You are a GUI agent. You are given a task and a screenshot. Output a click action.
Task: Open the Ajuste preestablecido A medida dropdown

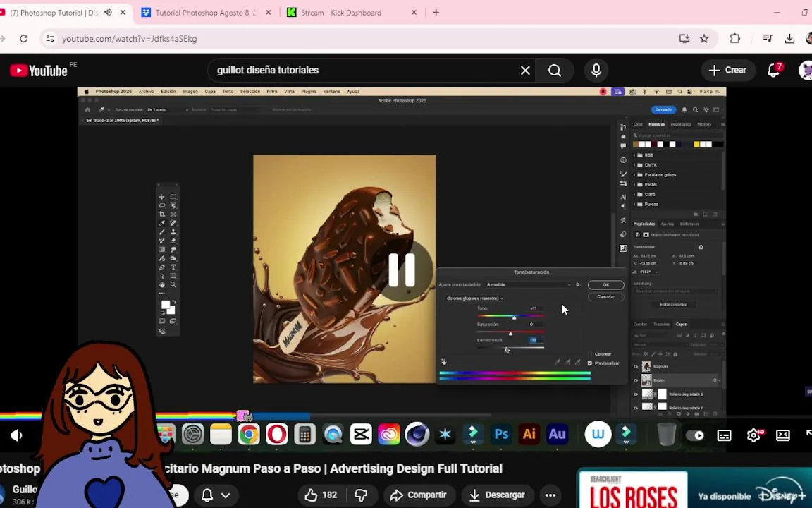click(x=528, y=284)
